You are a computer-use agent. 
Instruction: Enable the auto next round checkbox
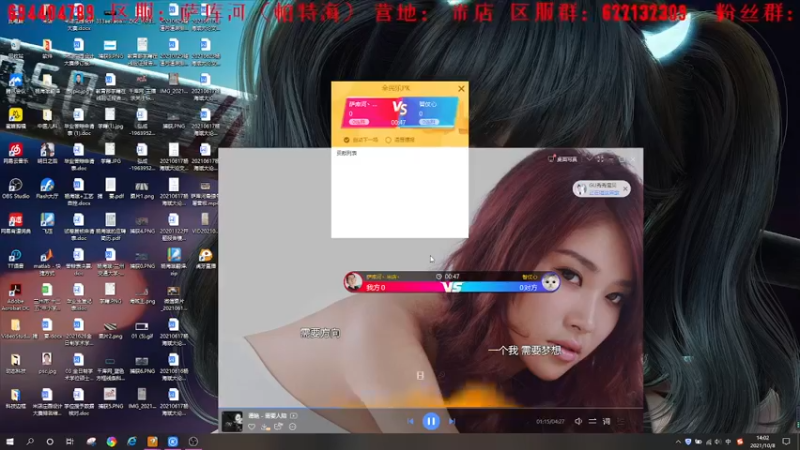346,140
